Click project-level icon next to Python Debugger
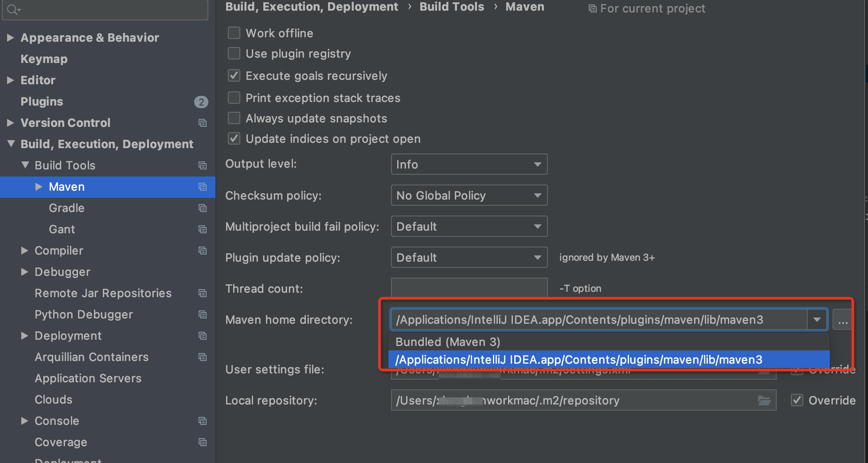The height and width of the screenshot is (463, 868). click(203, 314)
